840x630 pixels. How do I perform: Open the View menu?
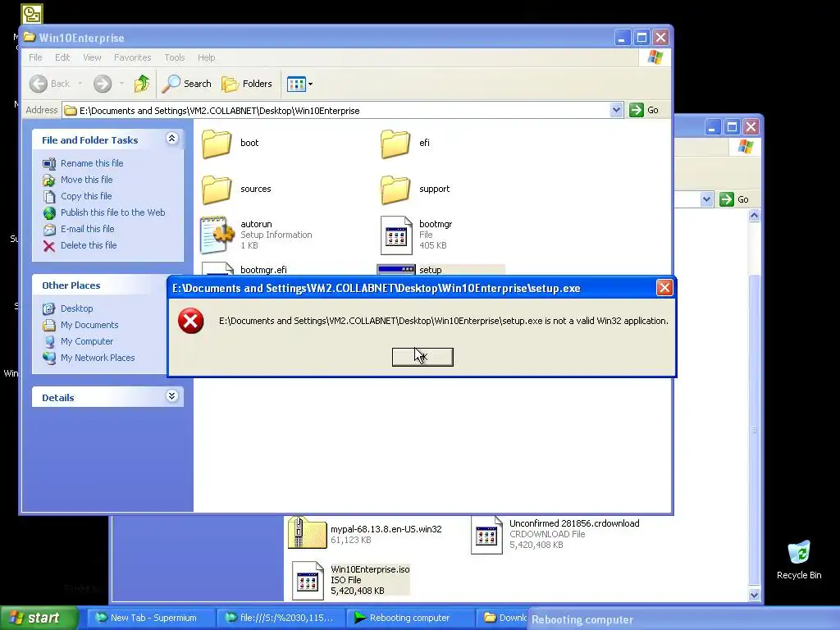tap(92, 57)
